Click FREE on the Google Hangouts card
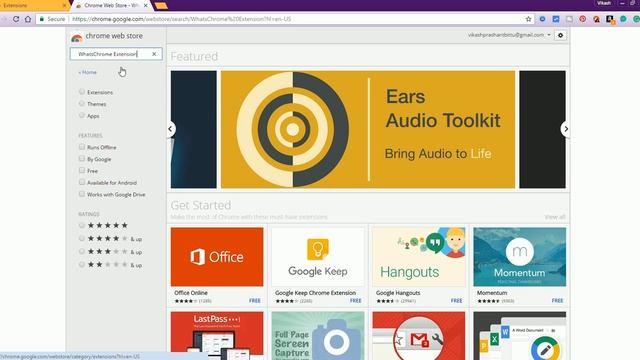 (456, 301)
